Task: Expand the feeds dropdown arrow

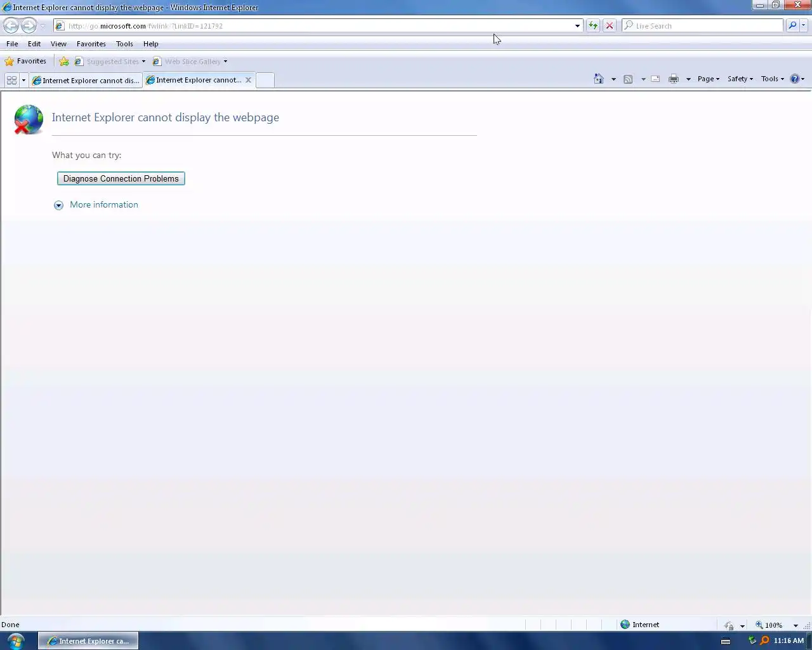Action: 643,79
